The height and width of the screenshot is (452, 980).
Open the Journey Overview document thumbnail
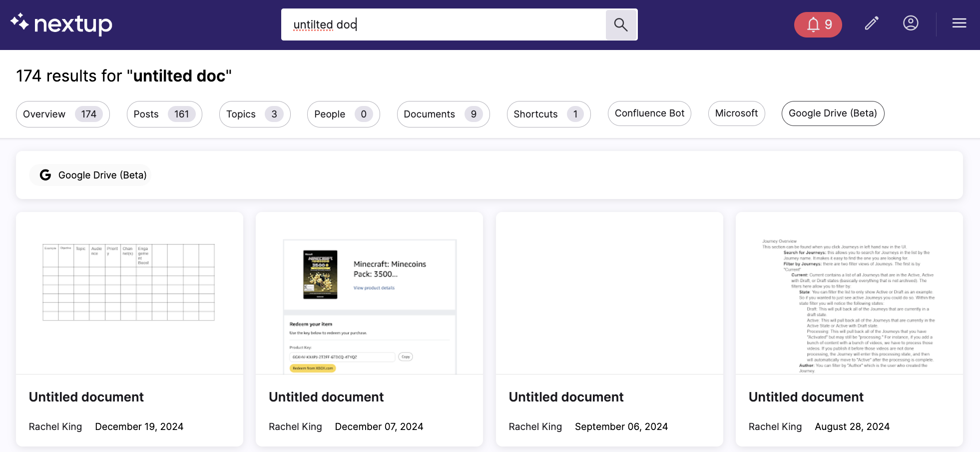point(849,293)
